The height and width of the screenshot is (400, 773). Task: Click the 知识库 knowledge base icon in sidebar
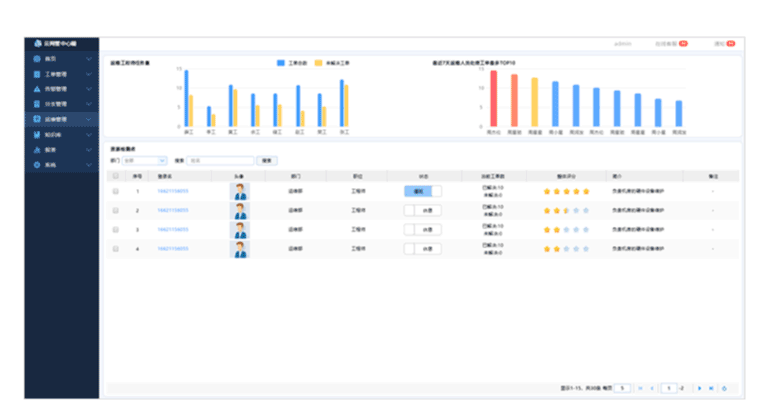pos(36,135)
